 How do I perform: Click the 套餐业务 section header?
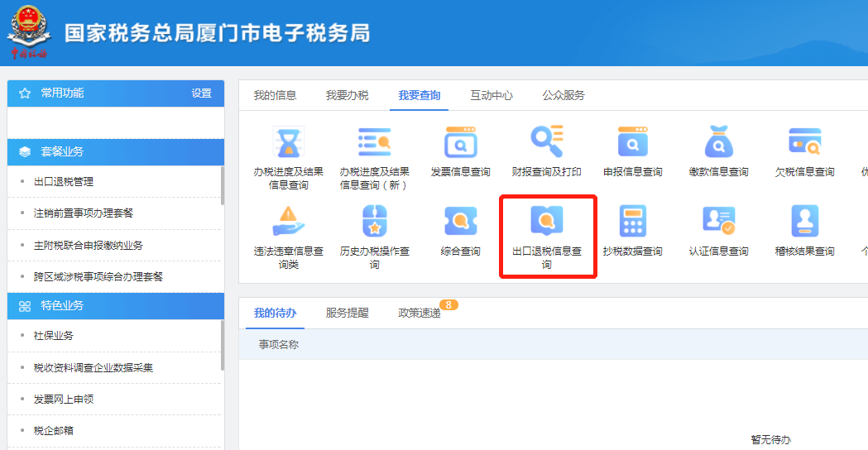point(116,151)
